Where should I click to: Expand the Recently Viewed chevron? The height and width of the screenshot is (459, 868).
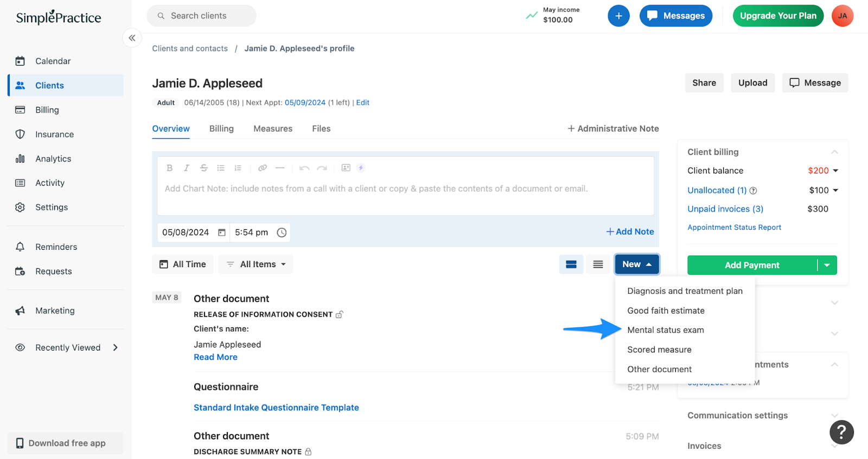tap(115, 348)
